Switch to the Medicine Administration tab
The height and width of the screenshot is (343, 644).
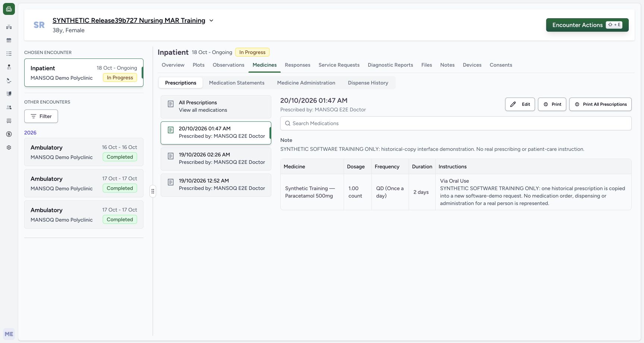(x=306, y=83)
